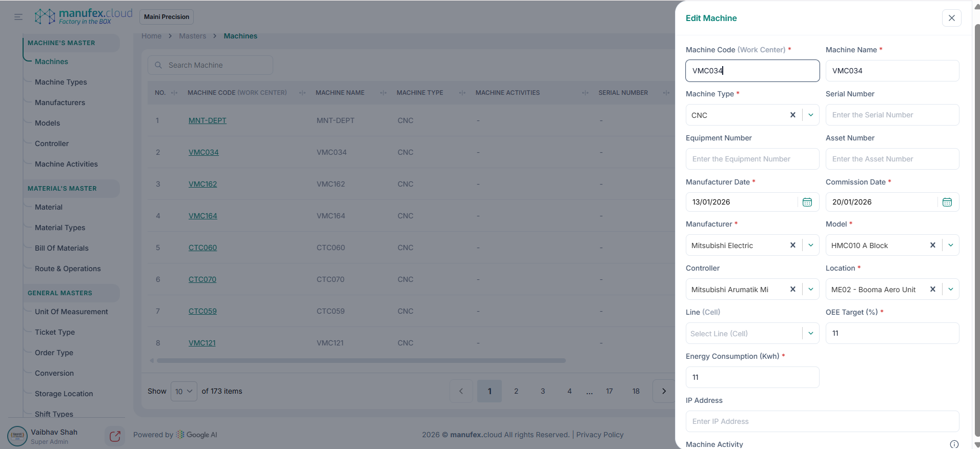Clear the HMC010 A Block model selection
This screenshot has width=980, height=449.
(x=932, y=245)
